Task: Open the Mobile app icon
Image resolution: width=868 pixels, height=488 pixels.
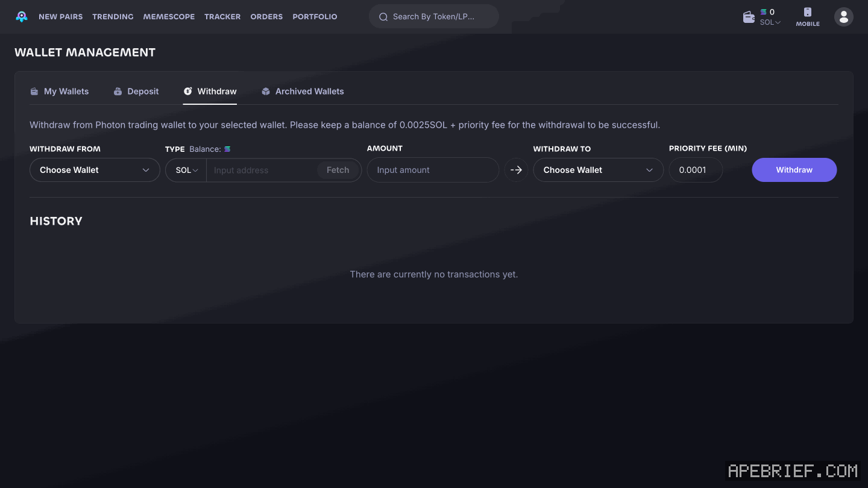Action: pyautogui.click(x=808, y=17)
